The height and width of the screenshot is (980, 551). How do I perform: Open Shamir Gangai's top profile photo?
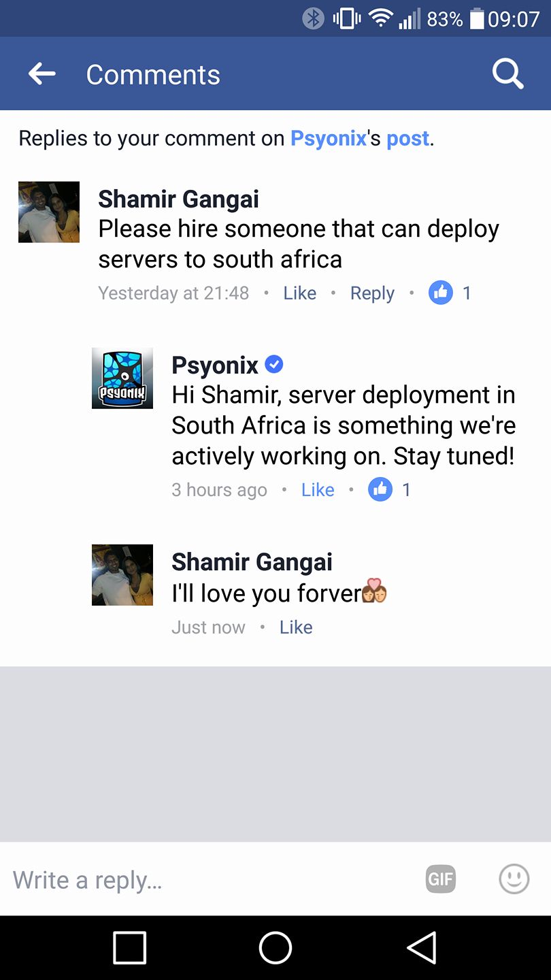click(x=49, y=212)
